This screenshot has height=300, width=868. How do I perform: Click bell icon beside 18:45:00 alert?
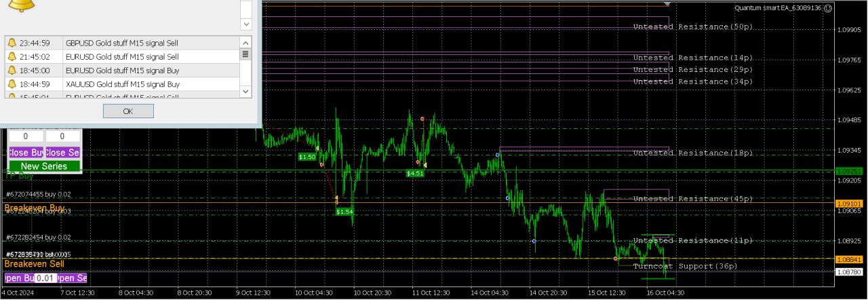pos(12,70)
